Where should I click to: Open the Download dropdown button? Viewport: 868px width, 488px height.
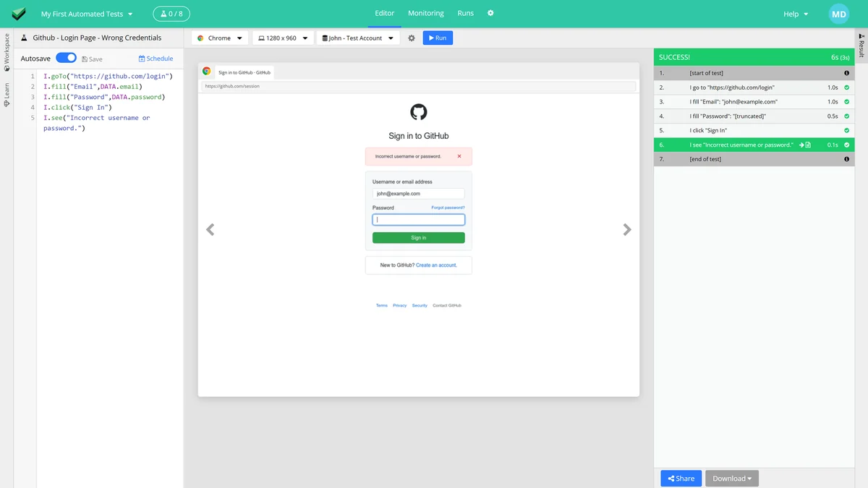[x=732, y=478]
